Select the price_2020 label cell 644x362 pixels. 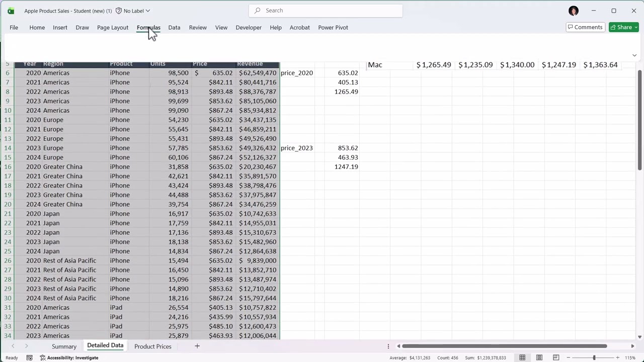click(297, 73)
